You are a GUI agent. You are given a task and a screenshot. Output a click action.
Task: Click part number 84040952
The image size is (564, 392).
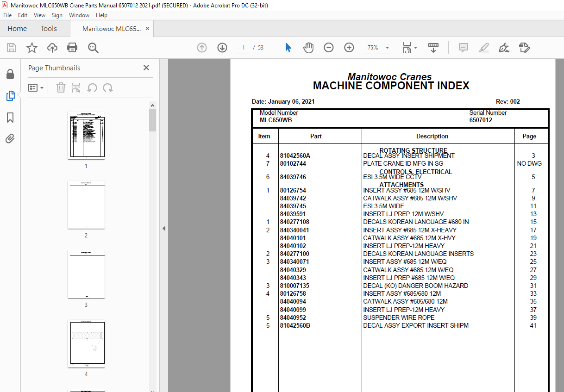pos(293,317)
